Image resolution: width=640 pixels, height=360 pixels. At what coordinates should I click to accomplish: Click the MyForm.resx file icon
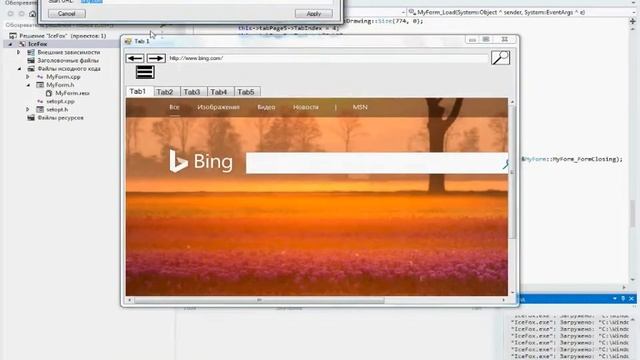(49, 93)
